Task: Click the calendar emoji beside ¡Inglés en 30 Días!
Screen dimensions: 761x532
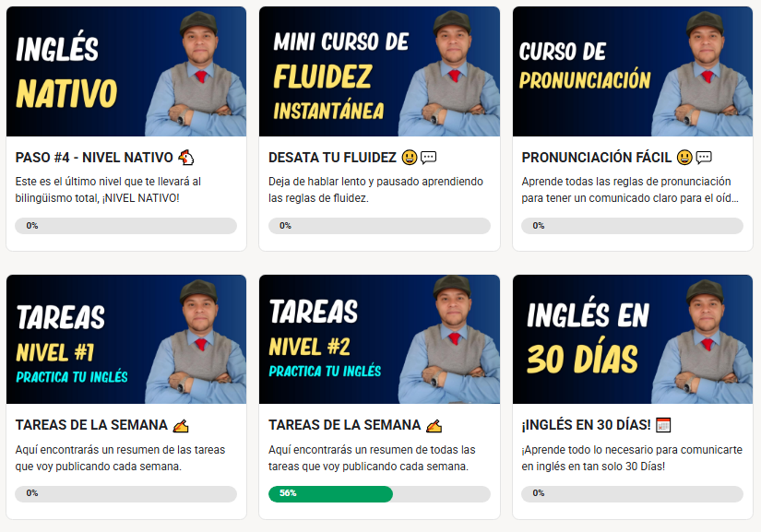Action: tap(663, 425)
